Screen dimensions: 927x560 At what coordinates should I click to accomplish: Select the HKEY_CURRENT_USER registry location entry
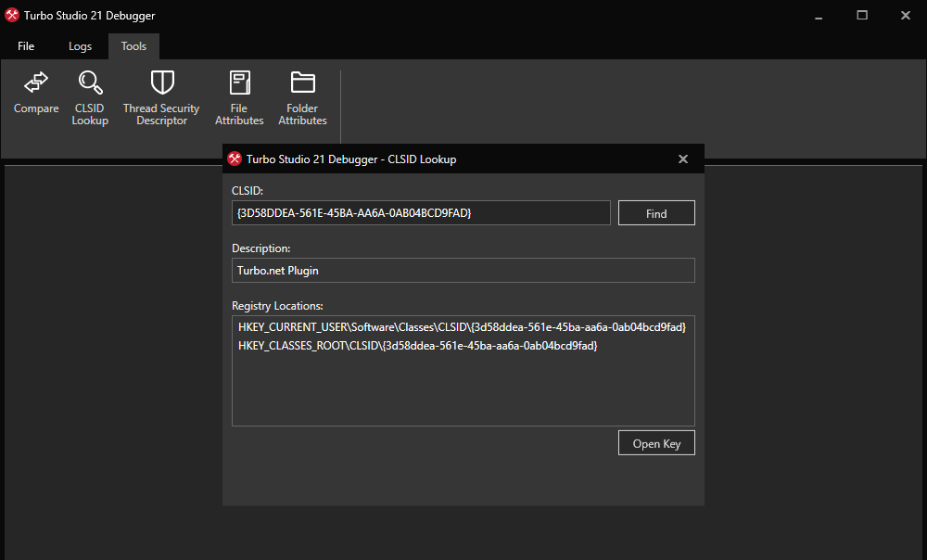tap(459, 326)
